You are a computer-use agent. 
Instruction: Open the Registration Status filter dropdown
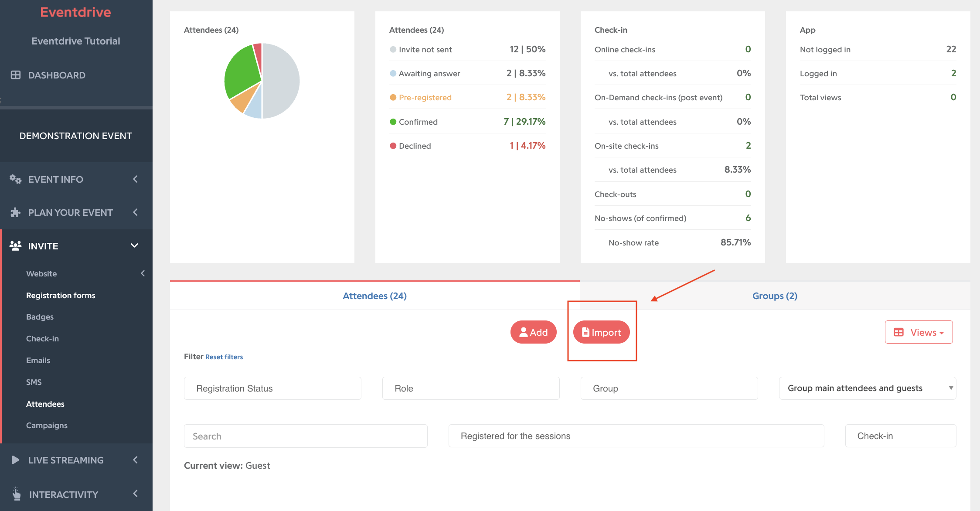coord(272,388)
